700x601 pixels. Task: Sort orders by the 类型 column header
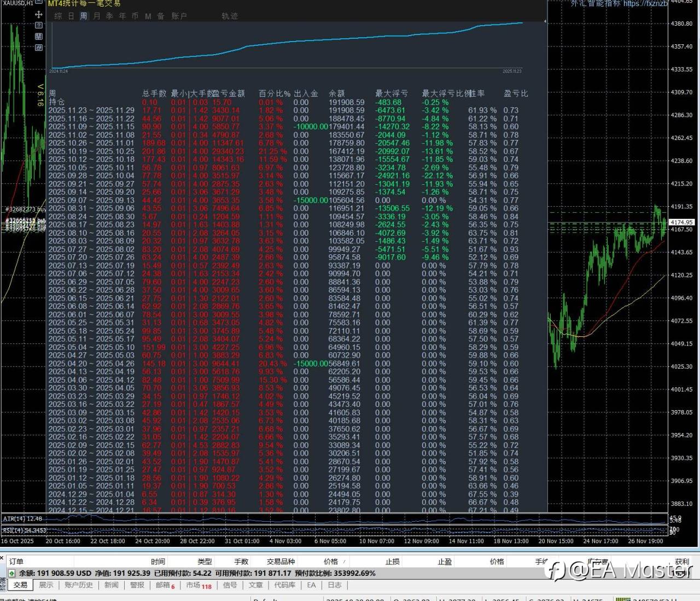[x=205, y=562]
